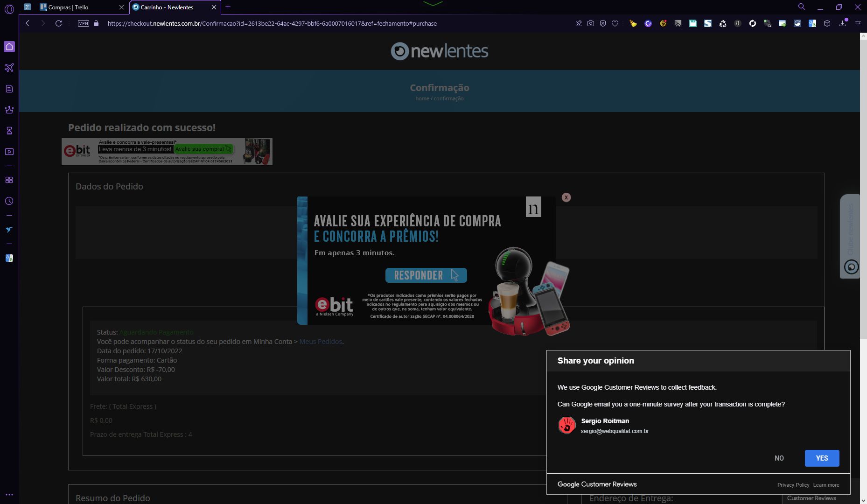This screenshot has width=867, height=504.
Task: Click the ebit 'Avalie sua compra' banner
Action: pos(167,152)
